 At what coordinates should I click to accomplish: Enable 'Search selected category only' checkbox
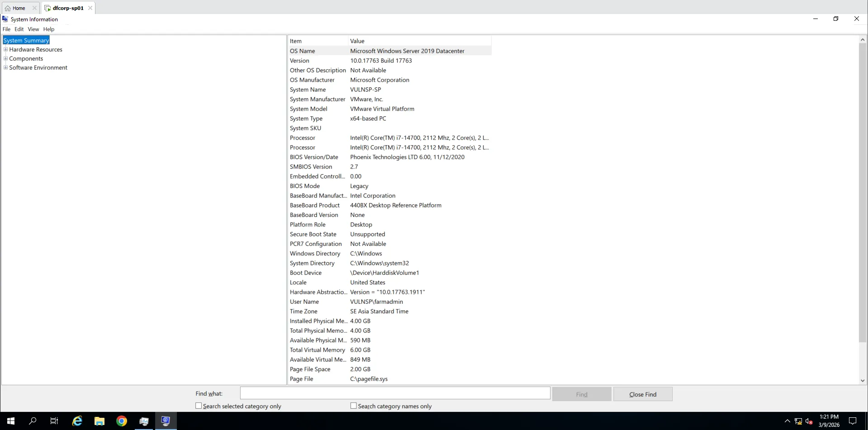coord(199,406)
